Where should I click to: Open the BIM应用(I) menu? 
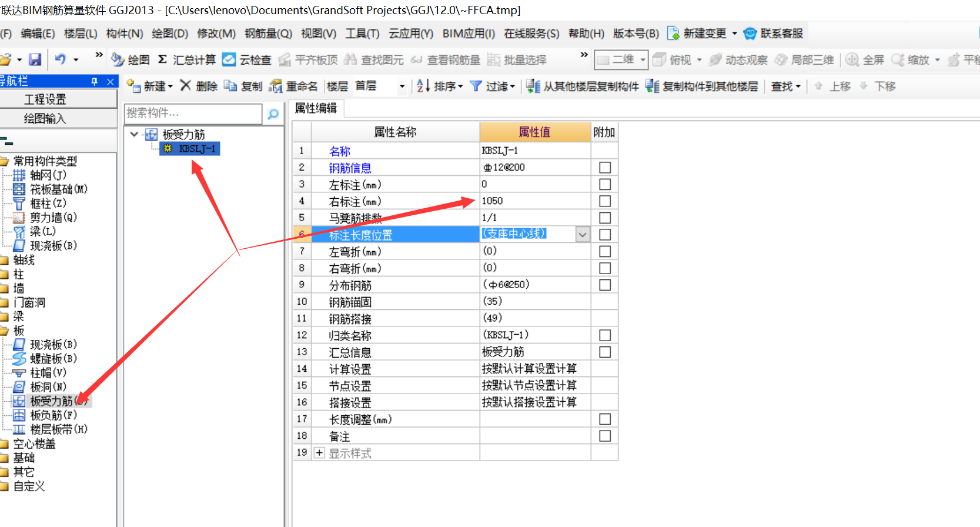(469, 34)
